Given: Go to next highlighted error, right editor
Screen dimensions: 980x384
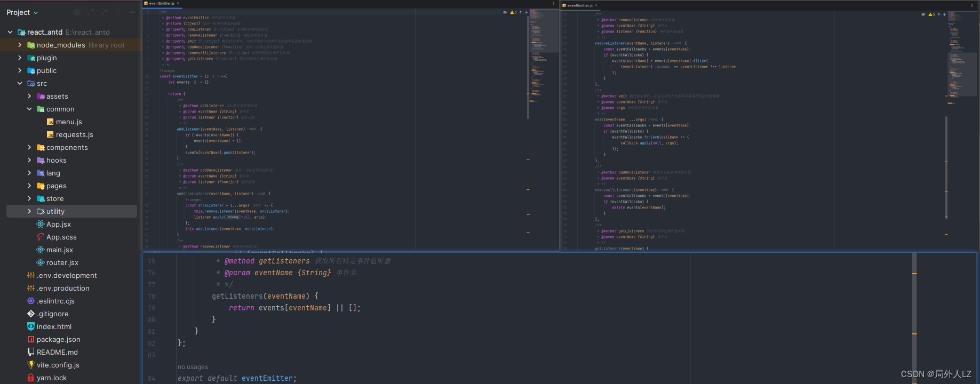Looking at the screenshot, I should click(x=944, y=14).
